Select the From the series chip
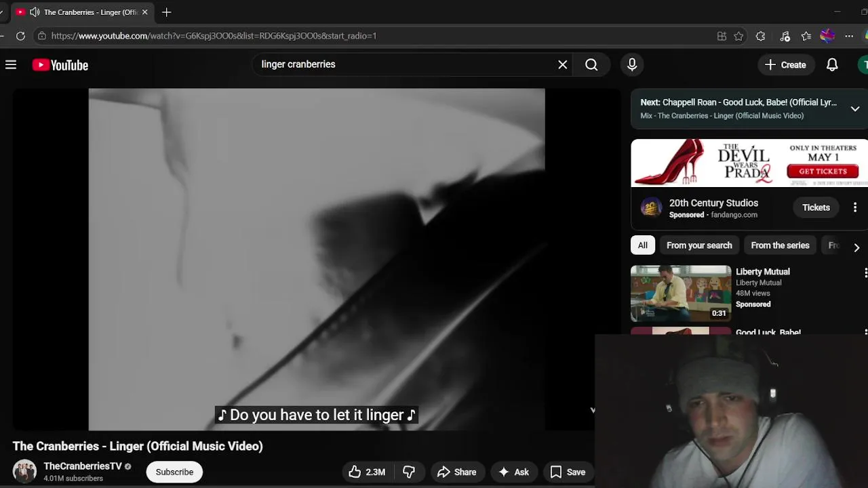 point(780,245)
